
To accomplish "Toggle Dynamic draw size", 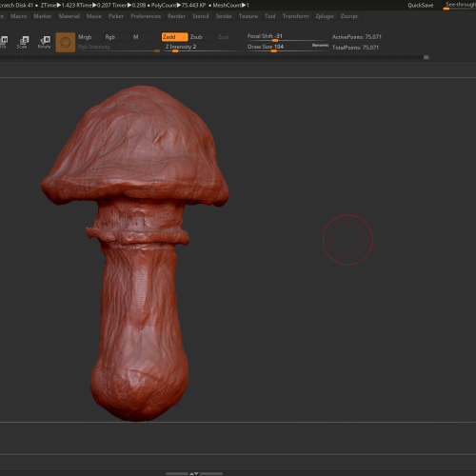I will (x=320, y=46).
